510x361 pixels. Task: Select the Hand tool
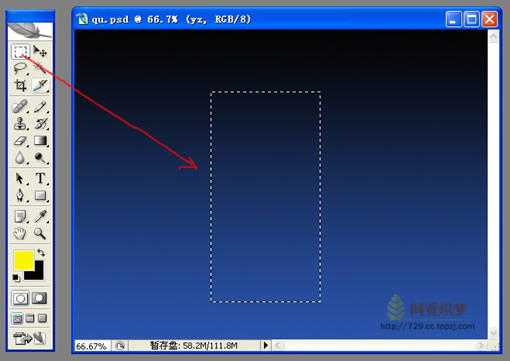[x=20, y=233]
